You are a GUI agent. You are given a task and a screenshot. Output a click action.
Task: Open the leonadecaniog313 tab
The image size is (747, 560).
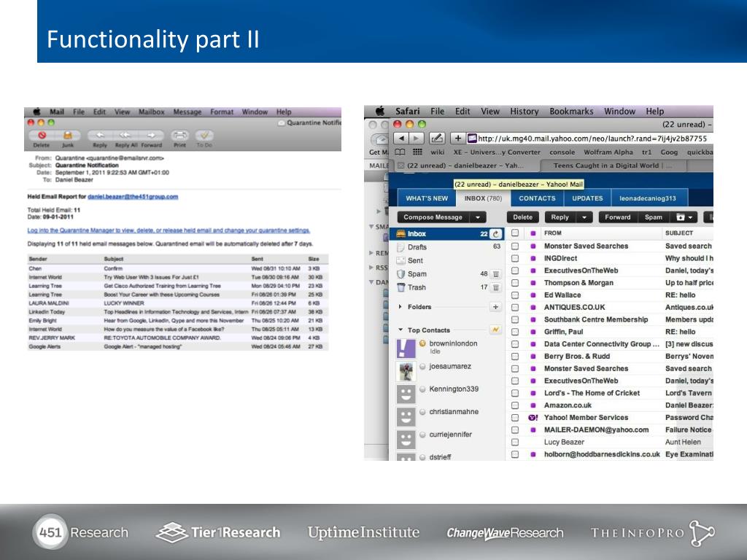click(x=648, y=198)
